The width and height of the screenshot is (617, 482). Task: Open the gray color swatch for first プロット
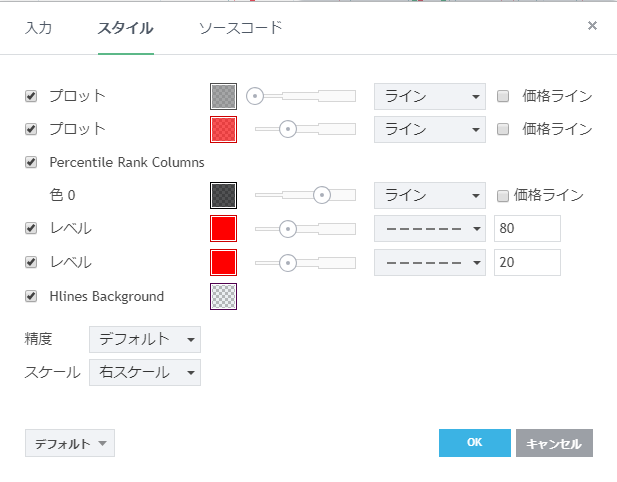tap(223, 96)
